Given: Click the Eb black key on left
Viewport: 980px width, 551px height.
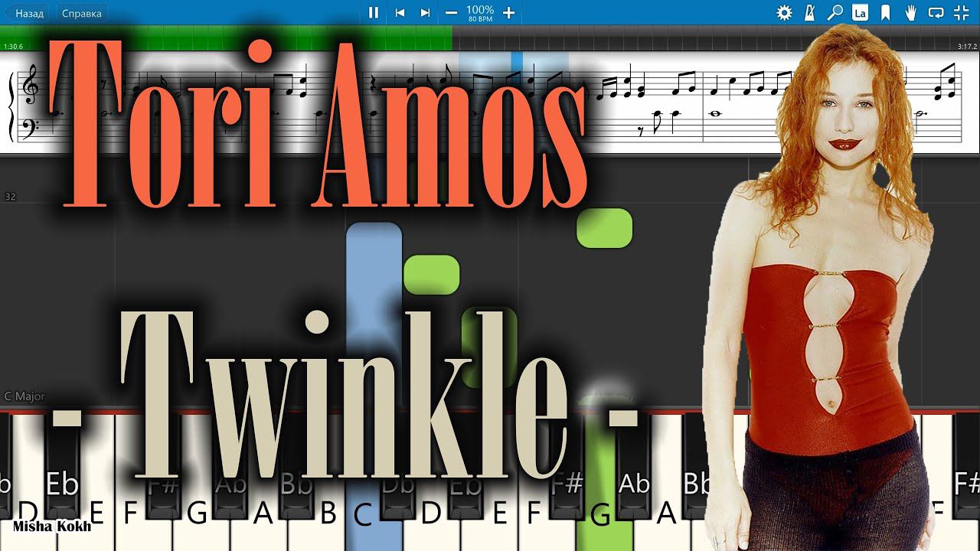Looking at the screenshot, I should [63, 467].
